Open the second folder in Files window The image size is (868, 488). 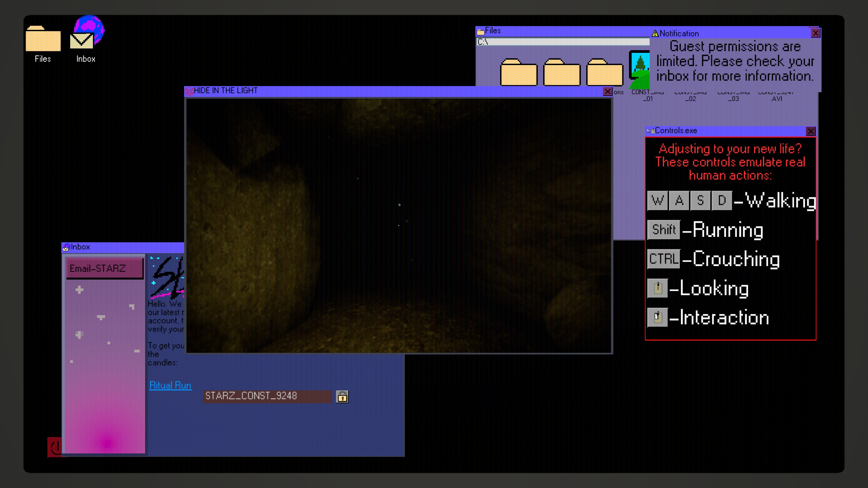tap(561, 73)
